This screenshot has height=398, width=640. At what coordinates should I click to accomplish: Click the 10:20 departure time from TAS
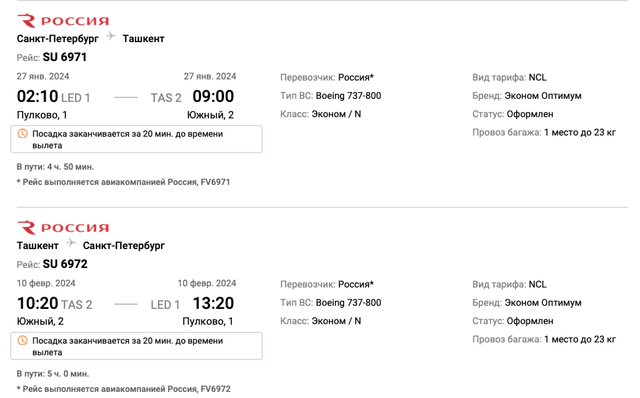(38, 304)
